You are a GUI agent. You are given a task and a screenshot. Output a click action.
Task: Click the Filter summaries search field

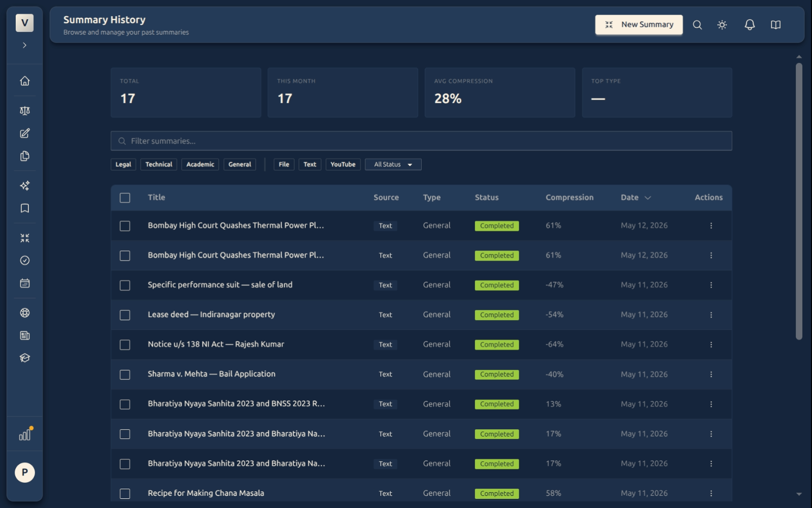point(421,141)
